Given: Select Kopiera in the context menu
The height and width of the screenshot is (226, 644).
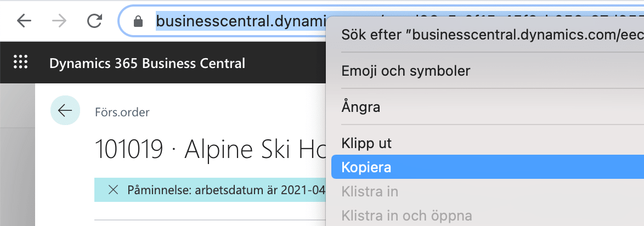Looking at the screenshot, I should click(488, 167).
